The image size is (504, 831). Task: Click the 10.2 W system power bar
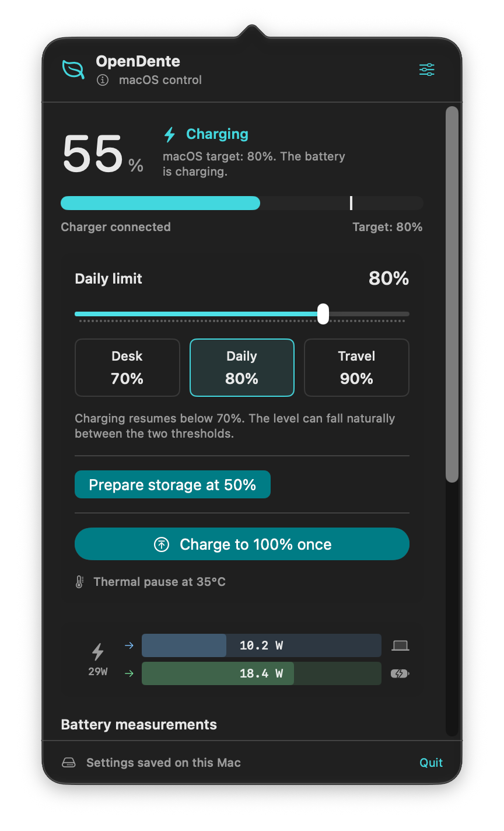click(261, 645)
